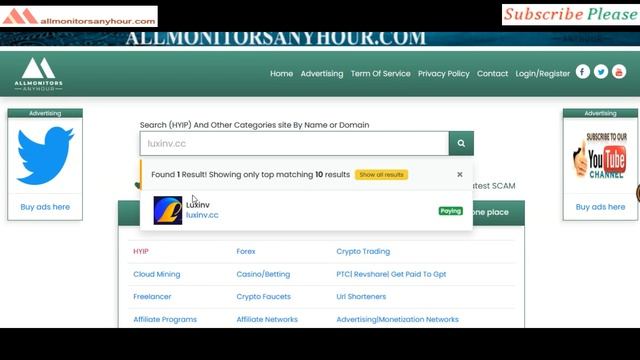Click right Buy ads here link

click(600, 207)
